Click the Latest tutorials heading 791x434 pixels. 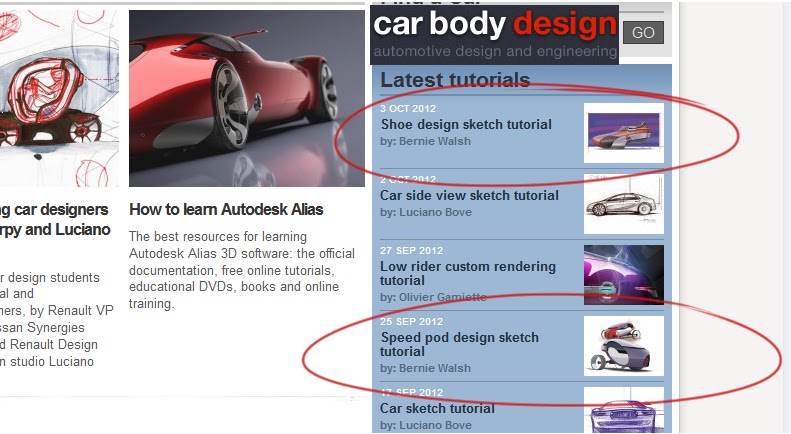coord(455,80)
